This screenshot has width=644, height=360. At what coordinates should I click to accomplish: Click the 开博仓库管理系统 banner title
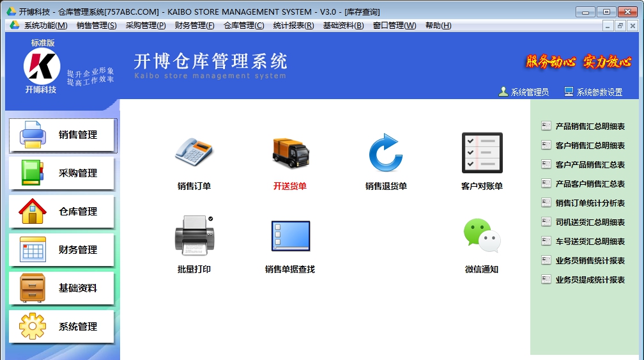pyautogui.click(x=210, y=61)
